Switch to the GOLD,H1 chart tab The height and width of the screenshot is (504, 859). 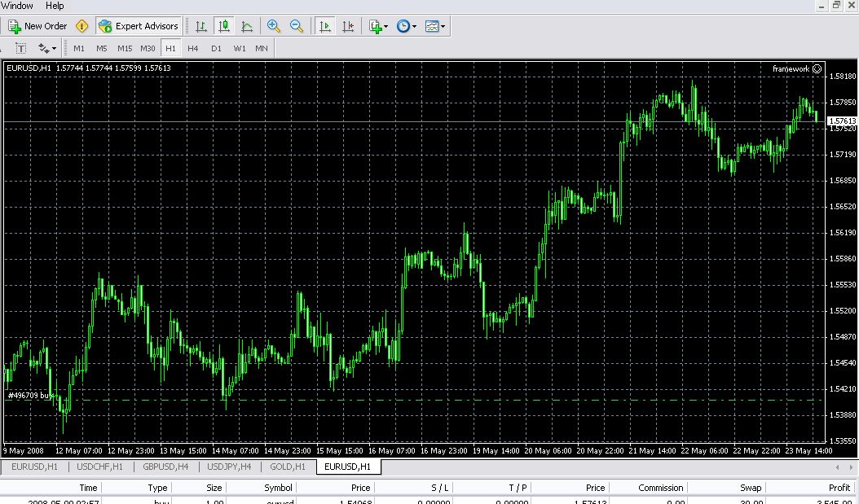(288, 467)
